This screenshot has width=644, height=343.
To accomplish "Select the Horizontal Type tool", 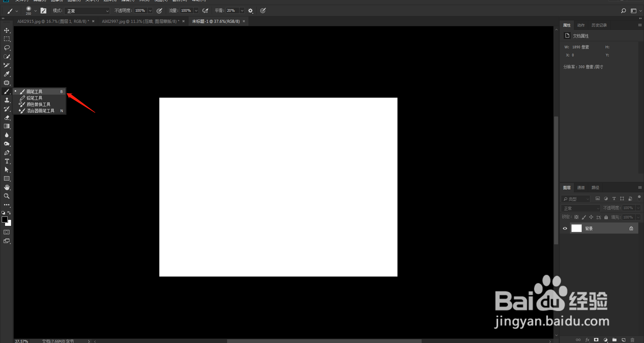I will (7, 161).
